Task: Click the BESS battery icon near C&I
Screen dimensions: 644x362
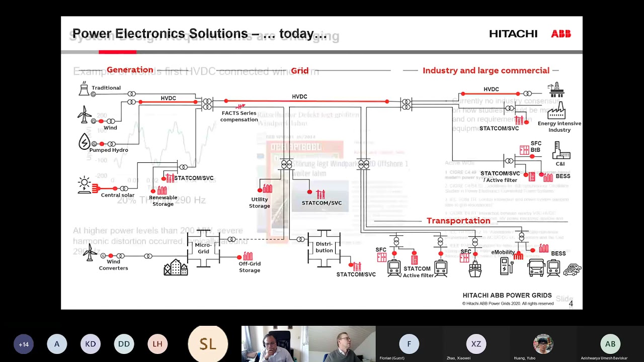Action: coord(548,177)
